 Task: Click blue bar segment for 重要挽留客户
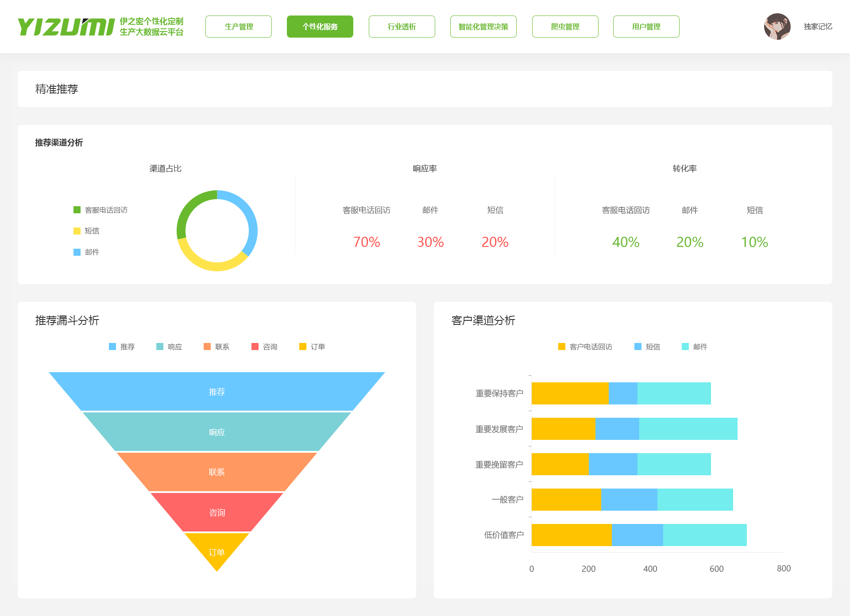click(x=613, y=464)
